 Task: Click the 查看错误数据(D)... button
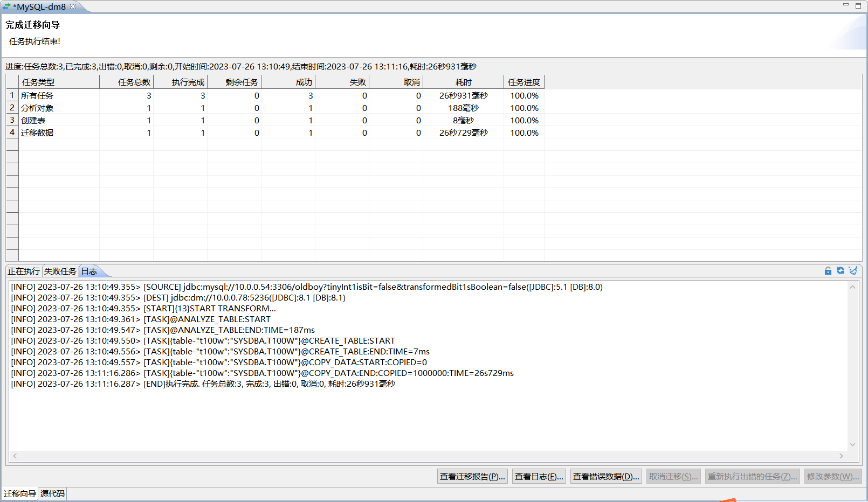click(606, 477)
